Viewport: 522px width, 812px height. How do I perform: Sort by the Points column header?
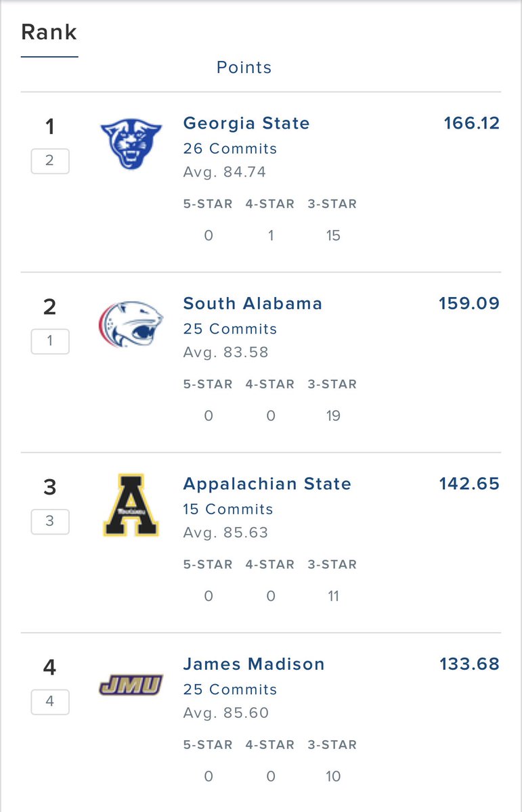(x=244, y=67)
